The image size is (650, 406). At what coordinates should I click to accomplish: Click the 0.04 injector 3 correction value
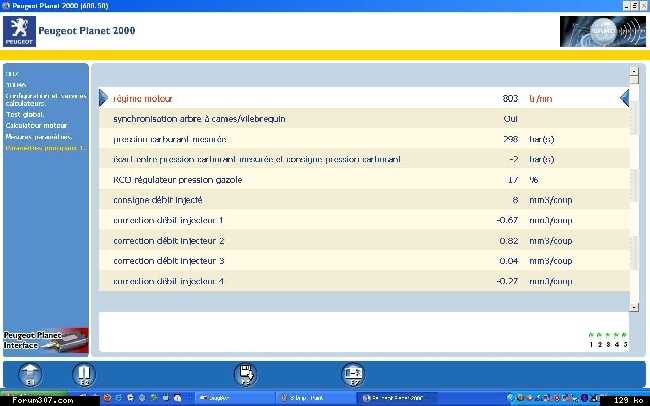[509, 261]
